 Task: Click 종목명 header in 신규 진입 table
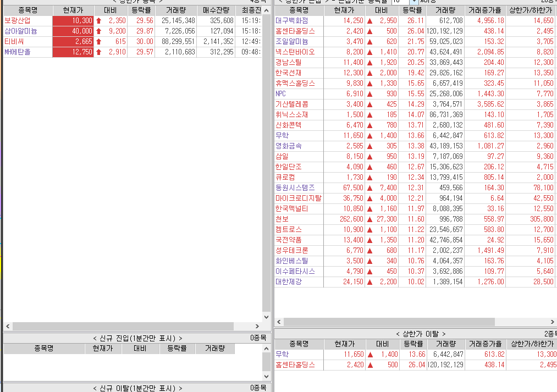(44, 349)
